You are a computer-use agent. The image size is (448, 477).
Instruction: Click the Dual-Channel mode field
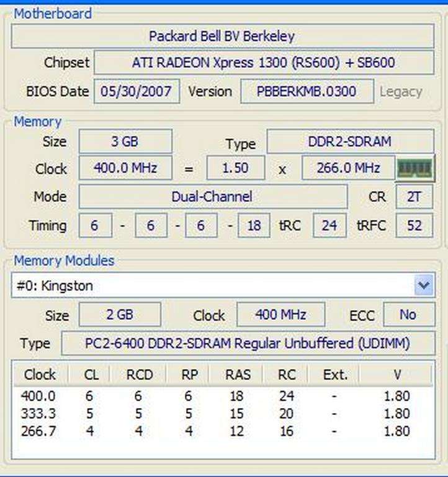(212, 197)
